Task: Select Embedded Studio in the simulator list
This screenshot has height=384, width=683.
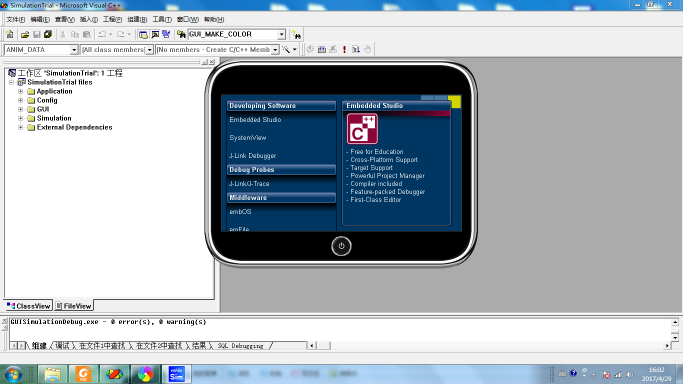Action: click(255, 120)
